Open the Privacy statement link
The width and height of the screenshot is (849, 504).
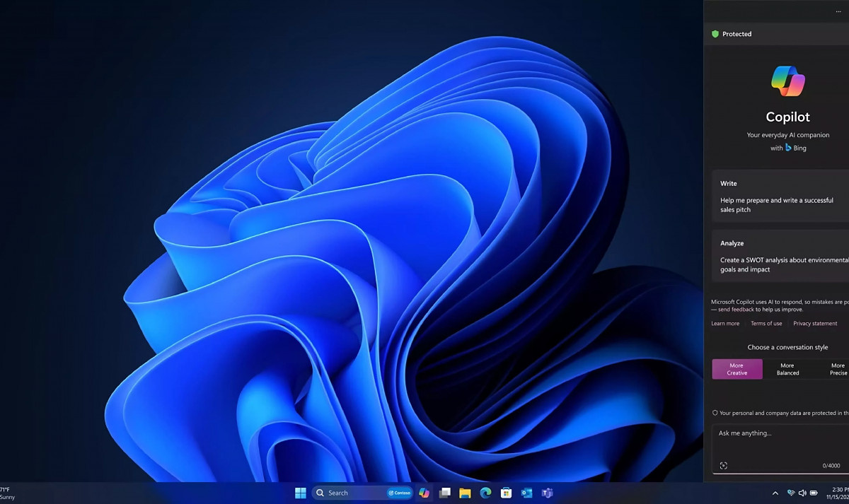(815, 324)
